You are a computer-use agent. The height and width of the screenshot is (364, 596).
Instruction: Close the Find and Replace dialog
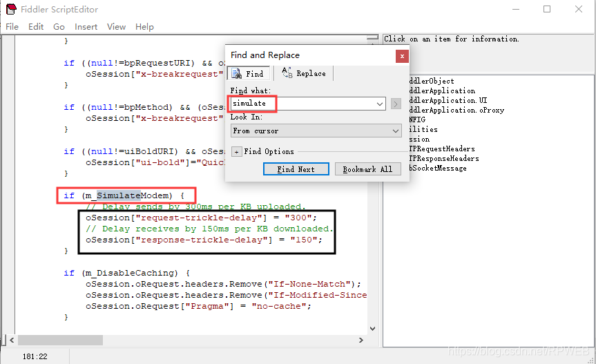coord(402,56)
